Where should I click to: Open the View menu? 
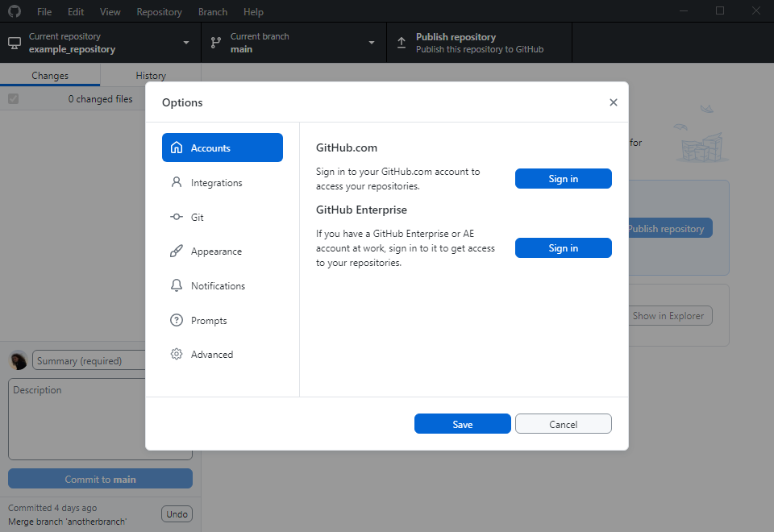click(x=110, y=12)
